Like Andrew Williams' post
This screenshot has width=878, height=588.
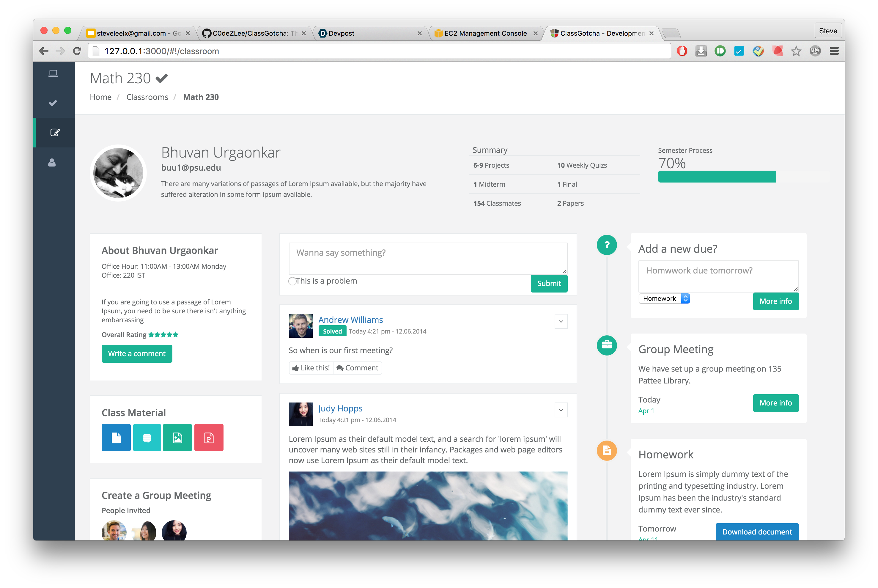point(311,368)
